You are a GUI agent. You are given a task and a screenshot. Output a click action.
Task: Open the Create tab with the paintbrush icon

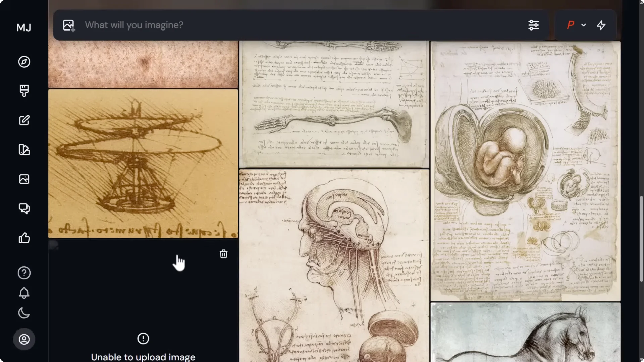click(24, 90)
